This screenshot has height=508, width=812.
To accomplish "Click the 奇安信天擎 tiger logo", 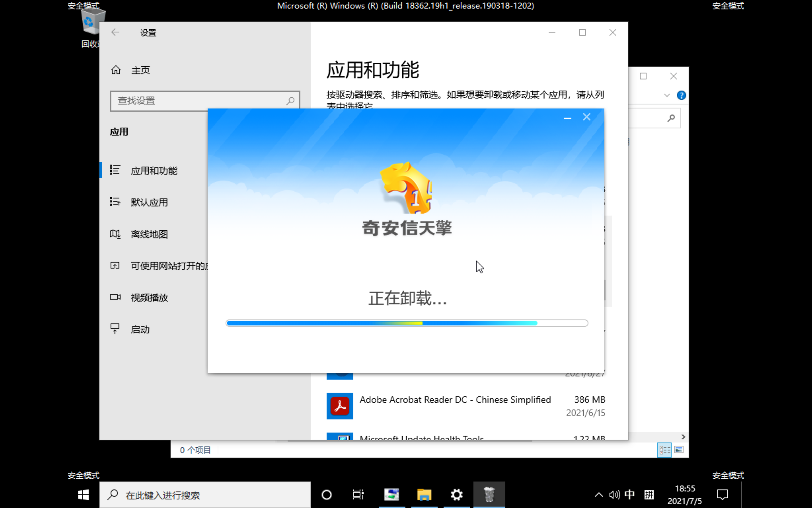I will click(x=406, y=187).
